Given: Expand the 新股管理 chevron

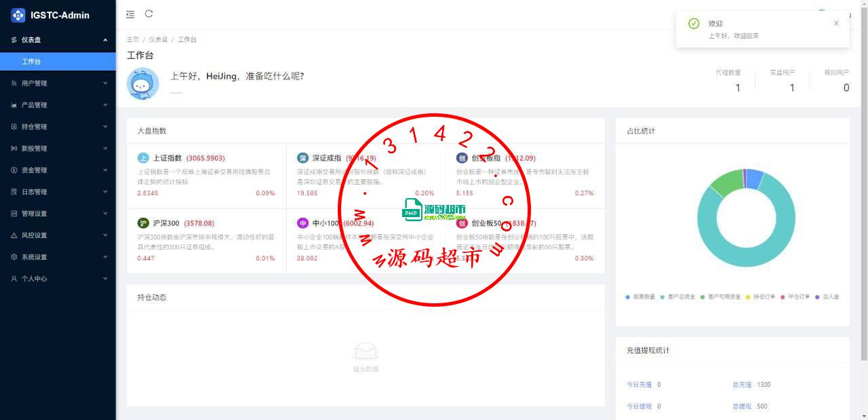Looking at the screenshot, I should coord(105,149).
